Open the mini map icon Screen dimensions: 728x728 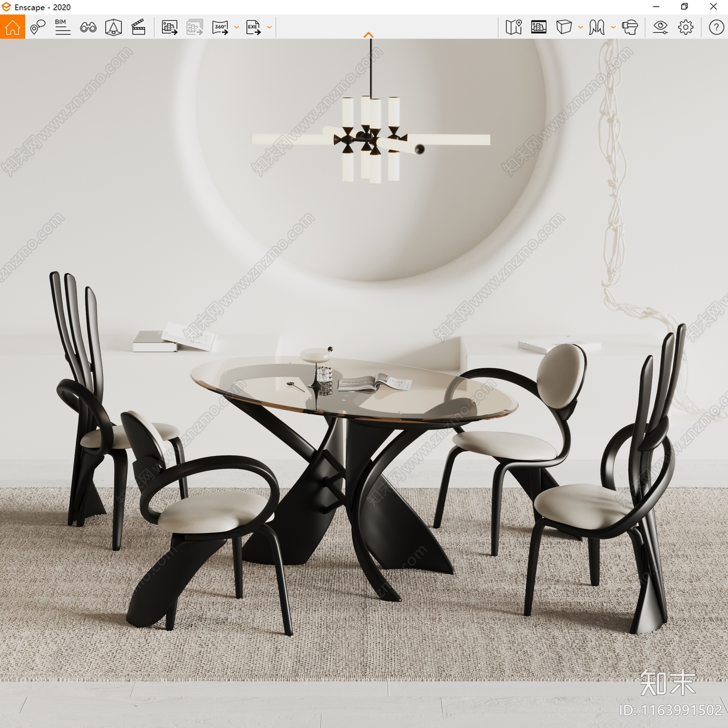click(x=514, y=27)
